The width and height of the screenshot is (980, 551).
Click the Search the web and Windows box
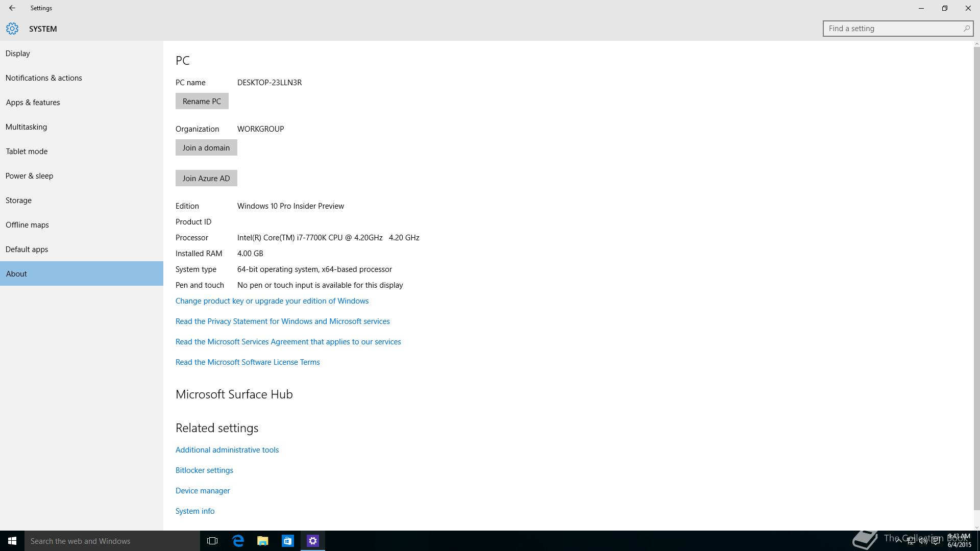pyautogui.click(x=112, y=541)
